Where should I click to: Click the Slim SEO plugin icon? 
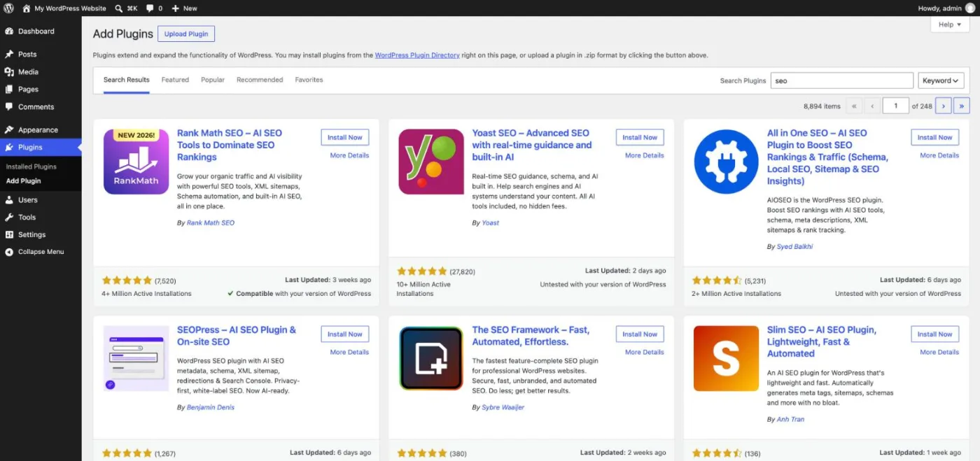click(x=727, y=358)
